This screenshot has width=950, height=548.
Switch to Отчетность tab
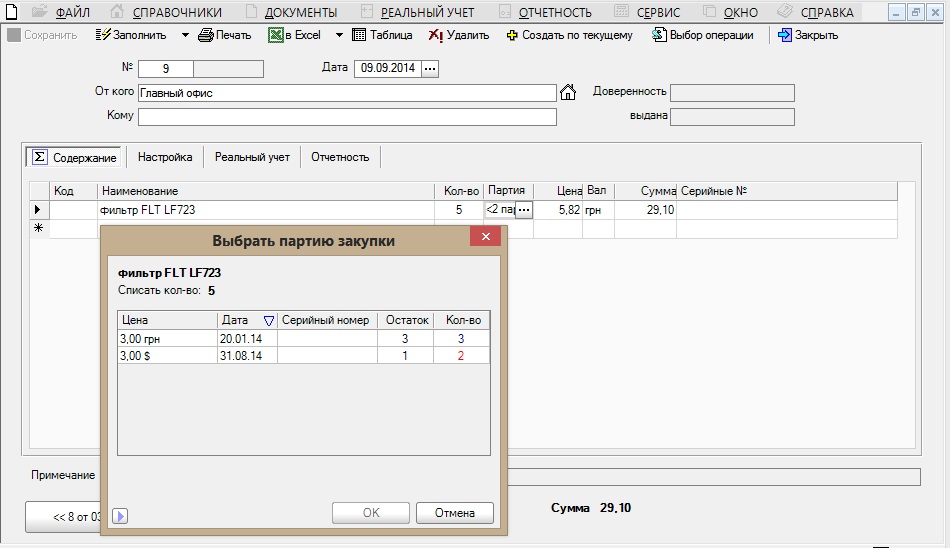(340, 157)
